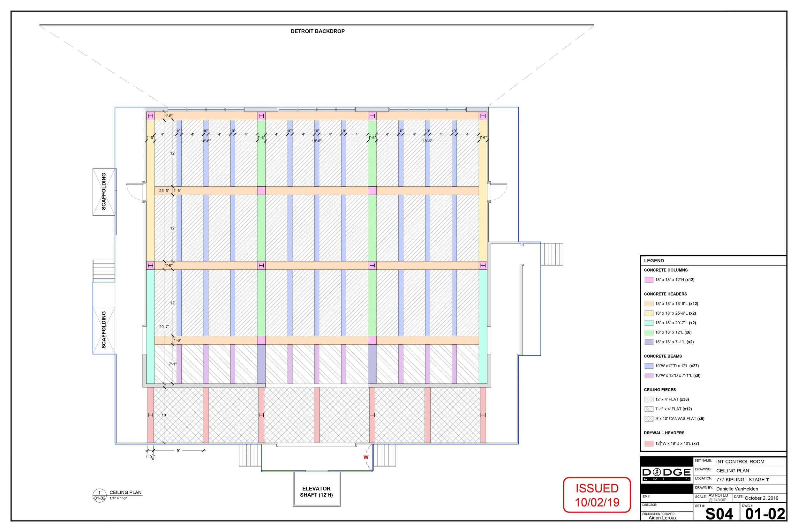
Task: Click the top-left pink column H symbol
Action: [x=151, y=116]
